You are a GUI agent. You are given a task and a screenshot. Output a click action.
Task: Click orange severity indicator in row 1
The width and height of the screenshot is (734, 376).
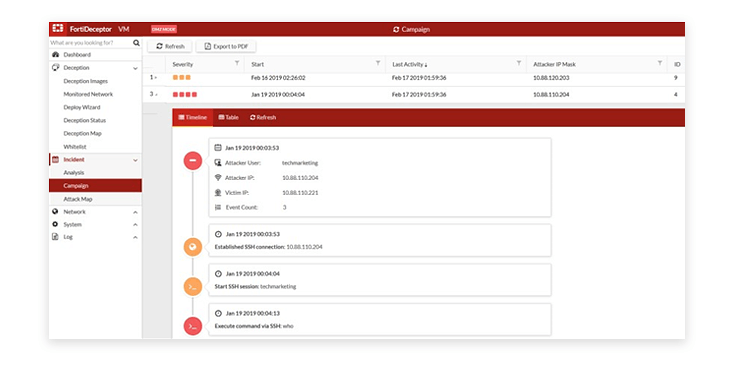[x=182, y=78]
